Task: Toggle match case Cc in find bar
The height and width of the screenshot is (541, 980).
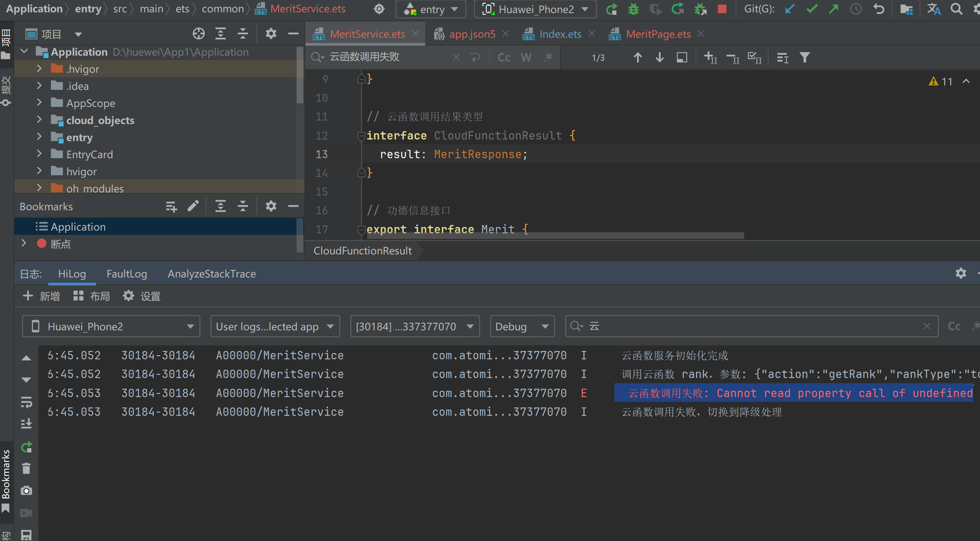Action: click(x=504, y=58)
